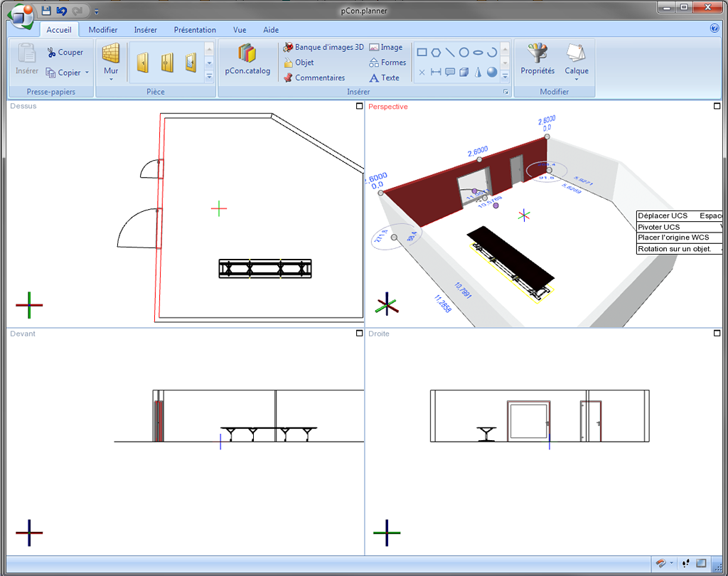Open Banque d'images 3D
728x576 pixels.
[x=323, y=48]
